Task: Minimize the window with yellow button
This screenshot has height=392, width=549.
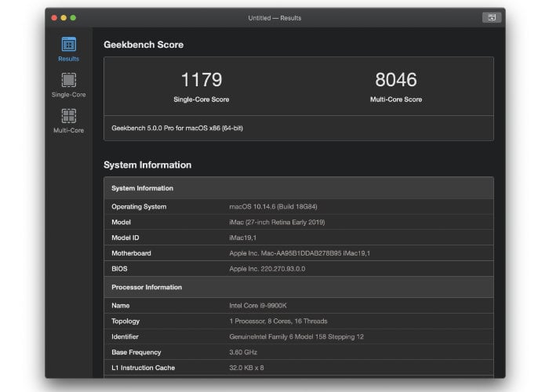Action: (64, 18)
